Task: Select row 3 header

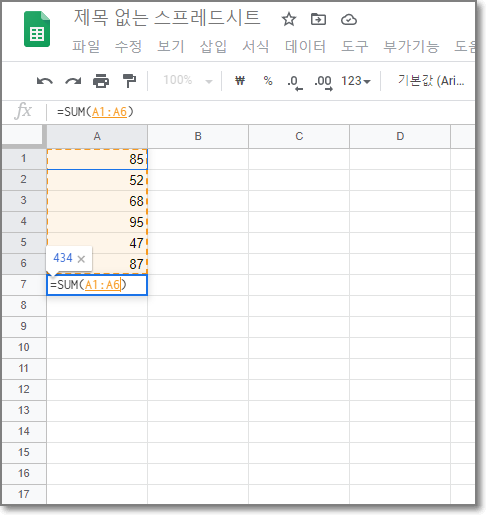Action: click(23, 201)
